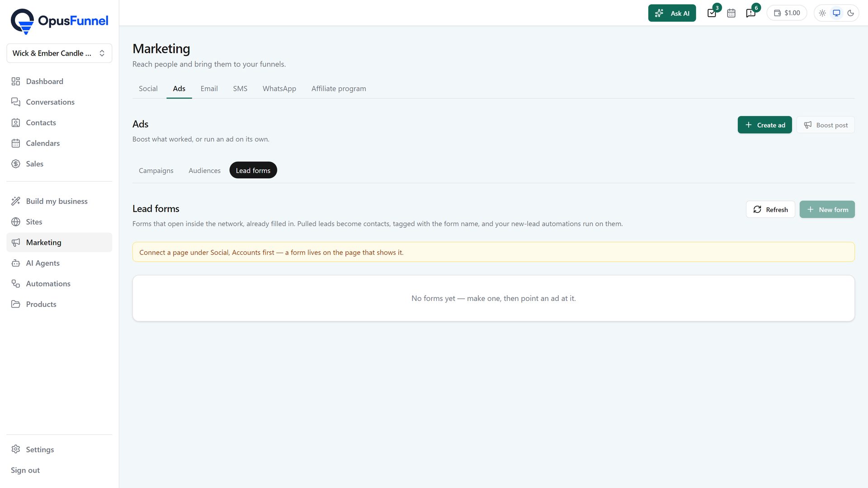This screenshot has width=868, height=488.
Task: Go to Dashboard in the sidebar
Action: tap(59, 81)
